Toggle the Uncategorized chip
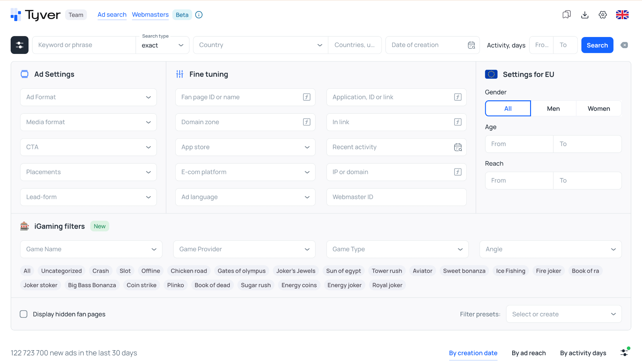The height and width of the screenshot is (364, 642). click(x=61, y=271)
